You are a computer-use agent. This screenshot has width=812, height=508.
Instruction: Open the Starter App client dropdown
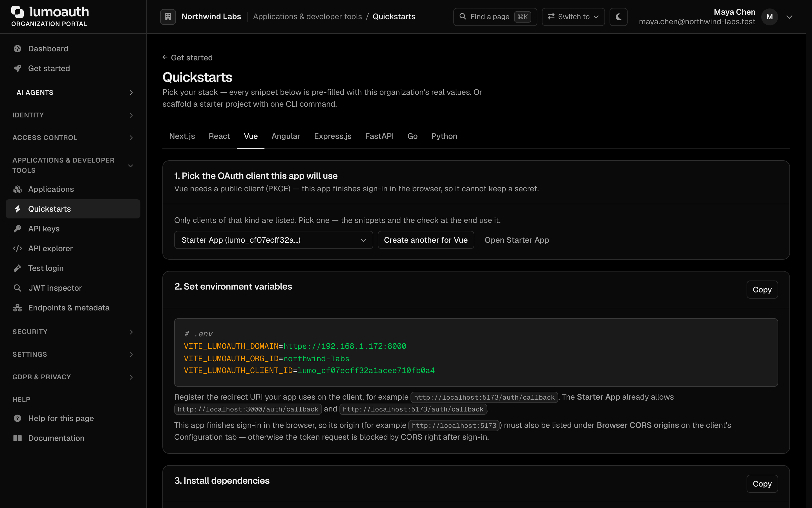(x=273, y=240)
